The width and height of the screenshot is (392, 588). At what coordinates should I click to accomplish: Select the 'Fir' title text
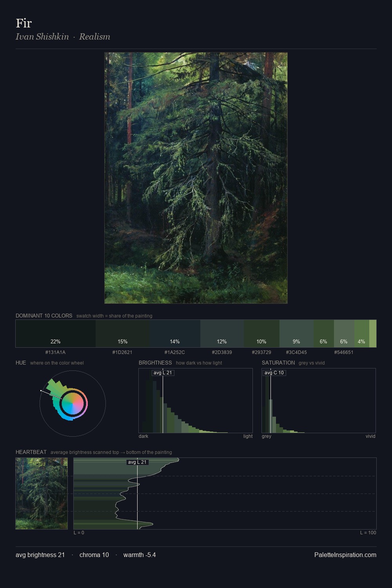point(24,23)
